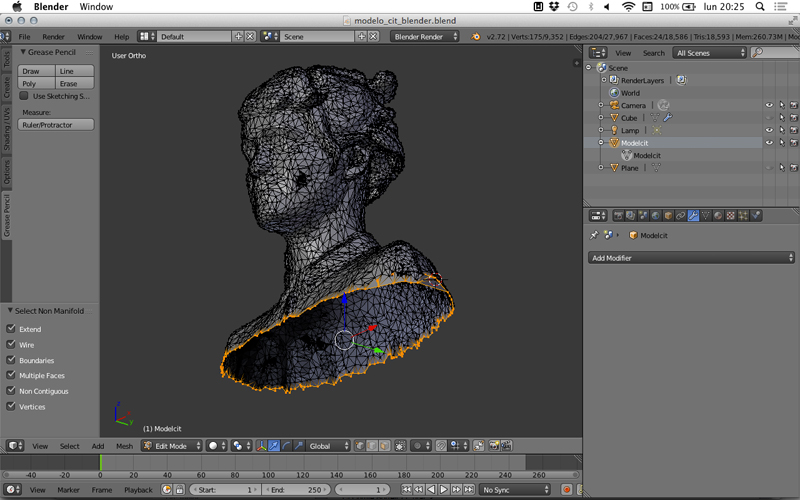Open the Texture properties tab checker icon
The height and width of the screenshot is (500, 800).
pos(731,216)
